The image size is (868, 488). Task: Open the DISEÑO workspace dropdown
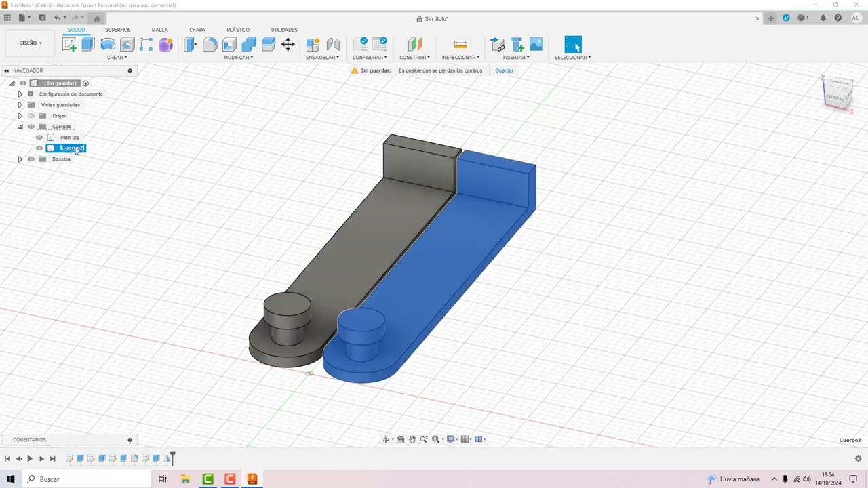click(x=31, y=43)
